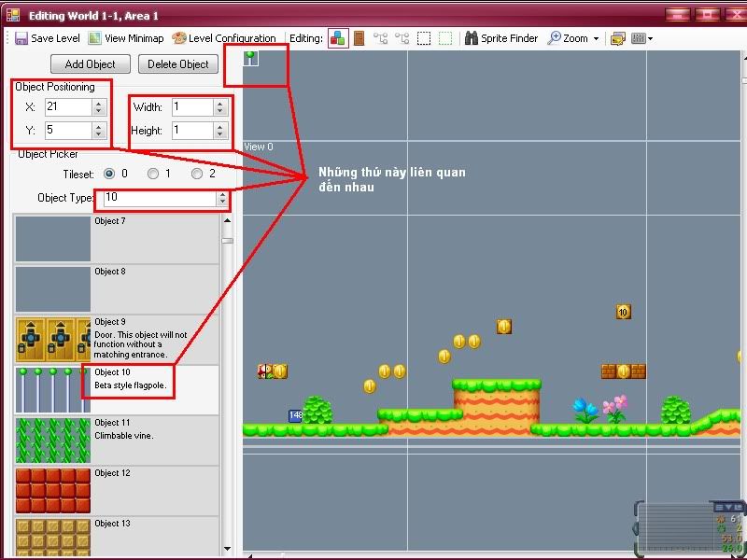Screen dimensions: 747x560
Task: Select the second path editing icon
Action: (402, 38)
